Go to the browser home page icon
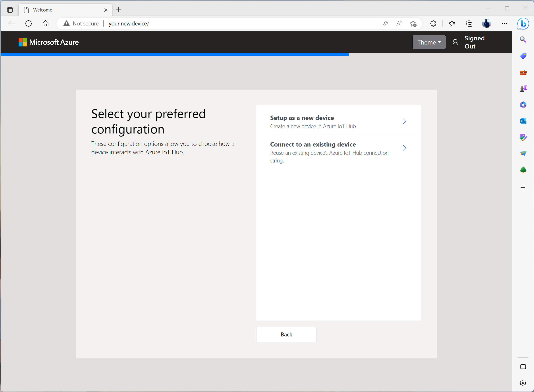 click(x=46, y=23)
